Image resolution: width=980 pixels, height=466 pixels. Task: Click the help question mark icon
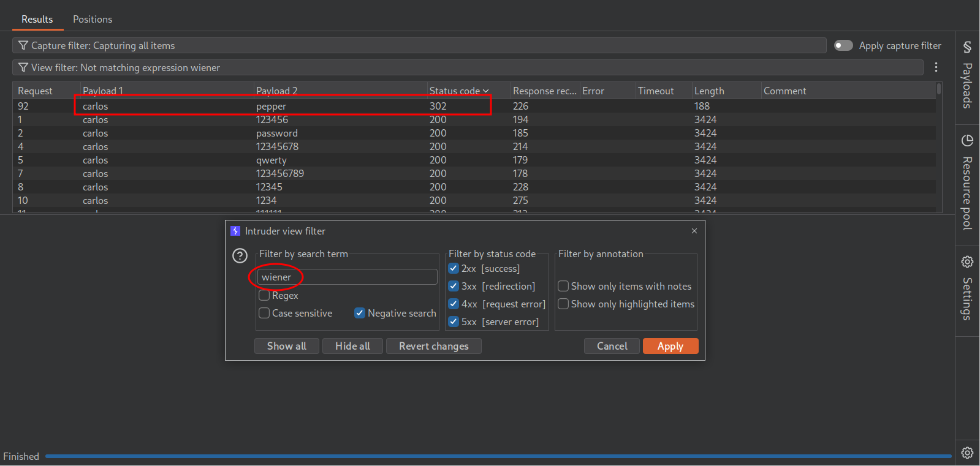tap(240, 256)
